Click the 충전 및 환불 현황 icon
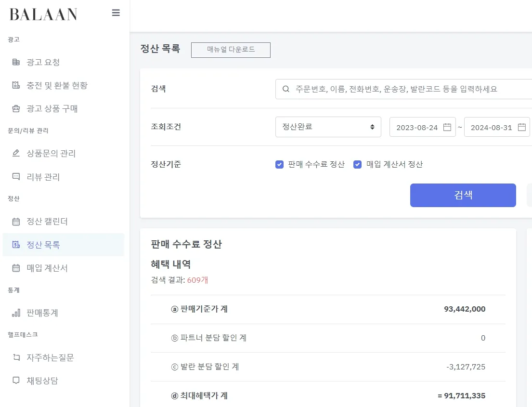The image size is (532, 407). (16, 85)
